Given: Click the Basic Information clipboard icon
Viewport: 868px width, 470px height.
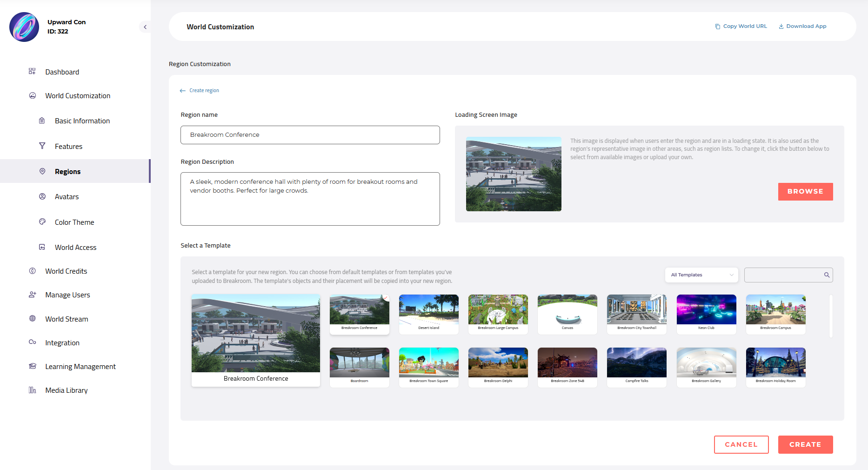Looking at the screenshot, I should 42,121.
